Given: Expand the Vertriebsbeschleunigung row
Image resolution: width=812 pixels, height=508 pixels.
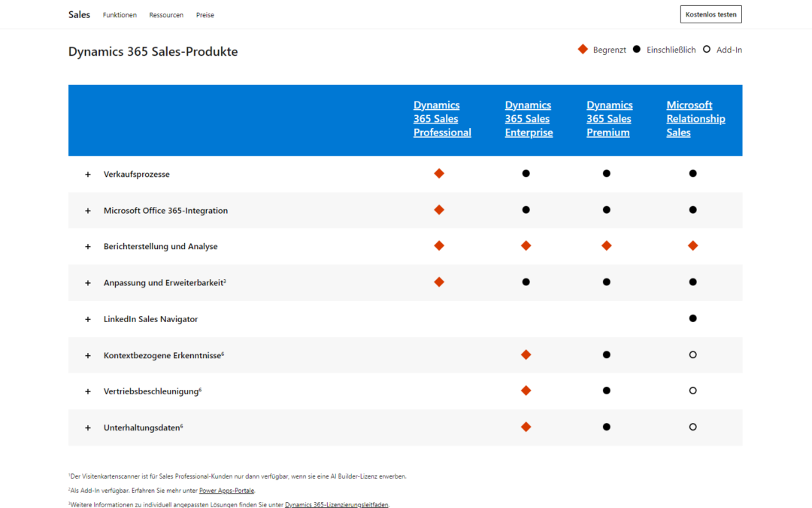Looking at the screenshot, I should pyautogui.click(x=87, y=391).
